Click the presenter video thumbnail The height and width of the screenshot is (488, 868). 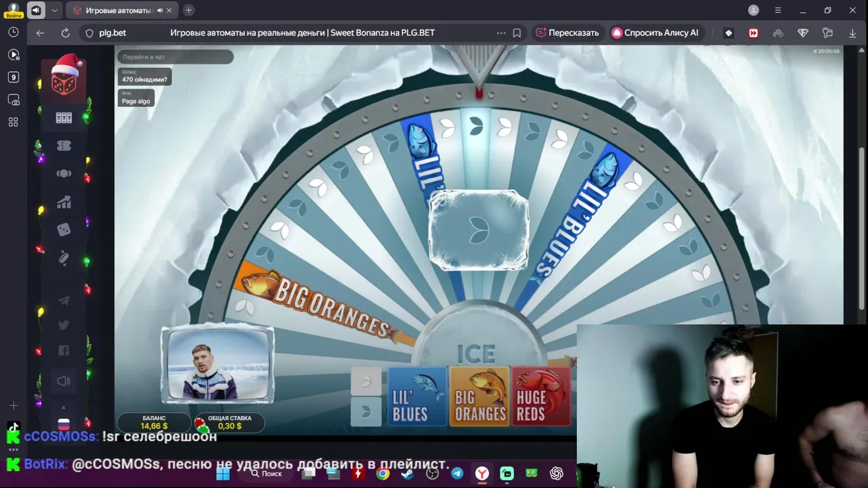coord(218,365)
